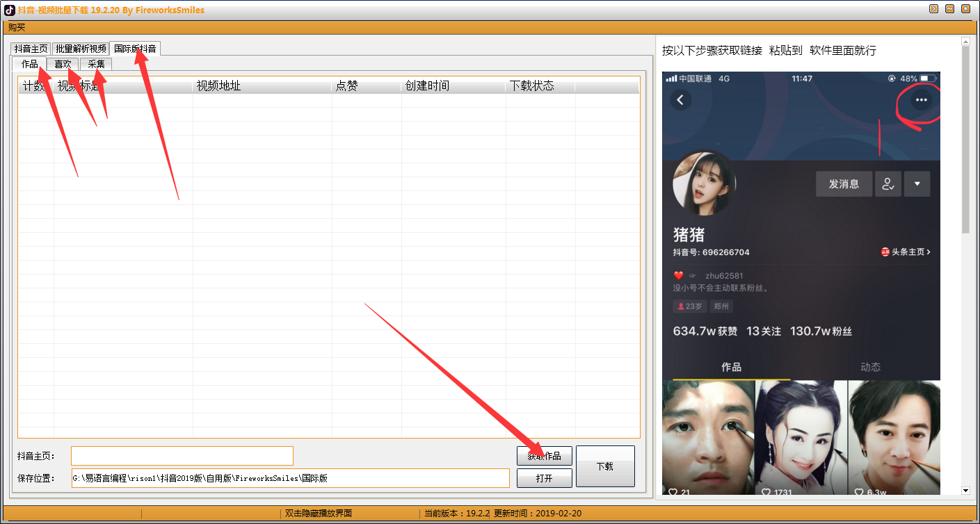Click the 作品 tab in phone screenshot
Image resolution: width=980 pixels, height=524 pixels.
pos(731,367)
